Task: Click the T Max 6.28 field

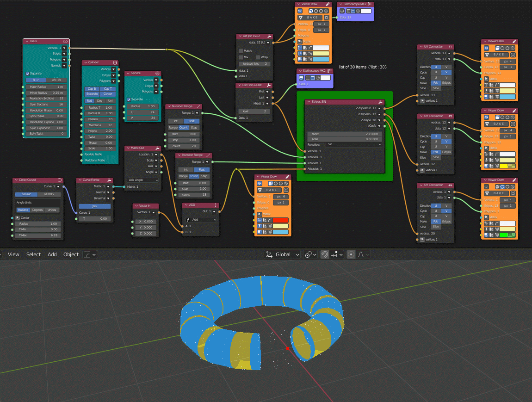Action: tap(38, 235)
